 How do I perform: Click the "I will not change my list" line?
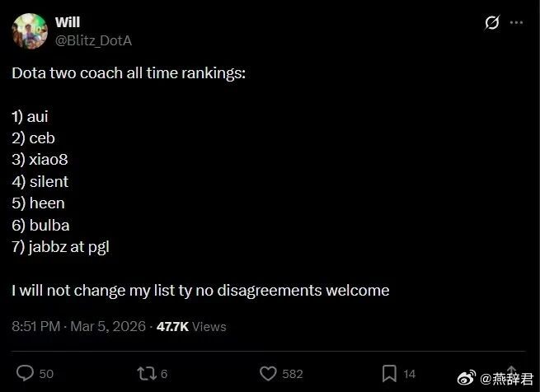200,290
